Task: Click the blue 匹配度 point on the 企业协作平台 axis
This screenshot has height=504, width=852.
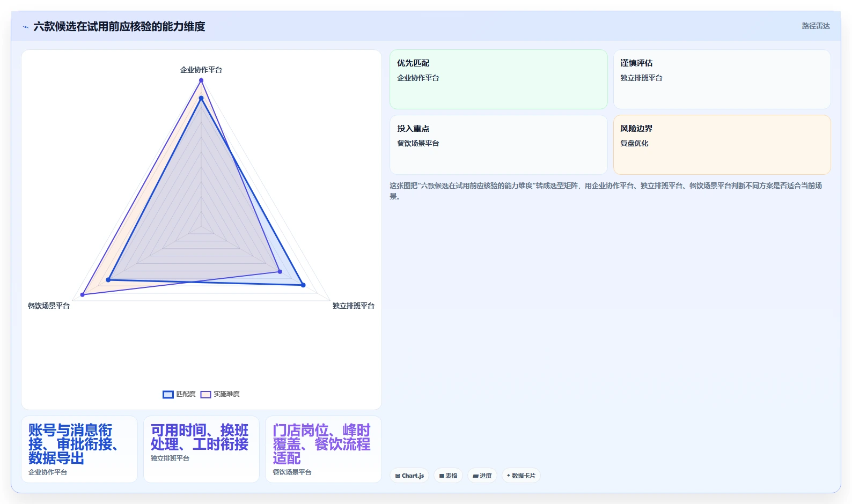Action: (201, 98)
